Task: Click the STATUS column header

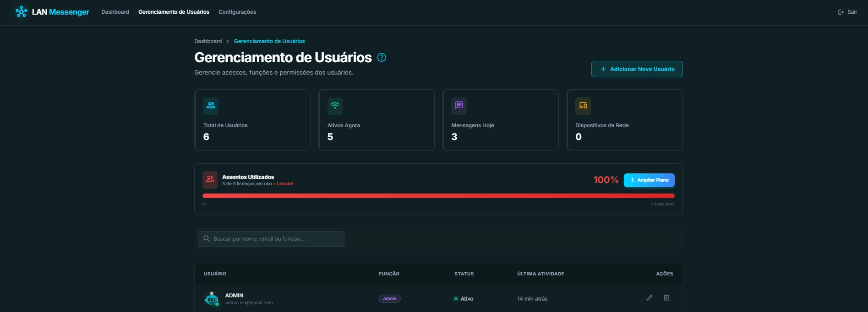Action: click(x=464, y=274)
